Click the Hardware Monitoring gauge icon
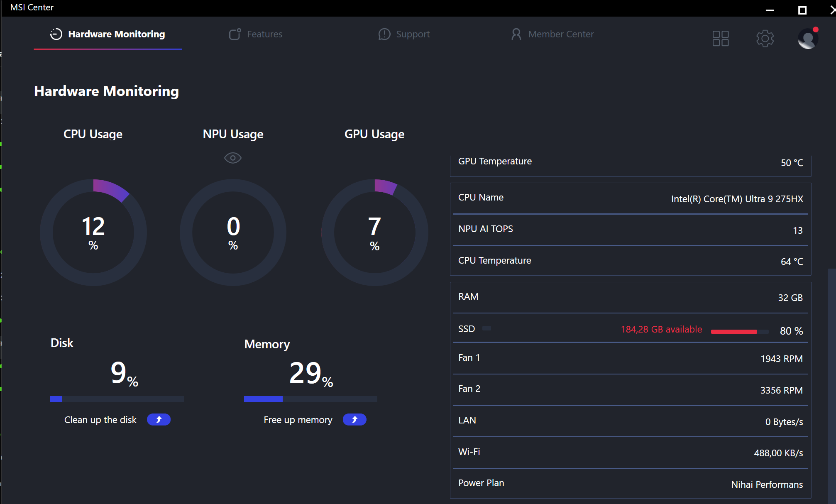The width and height of the screenshot is (836, 504). [x=56, y=34]
